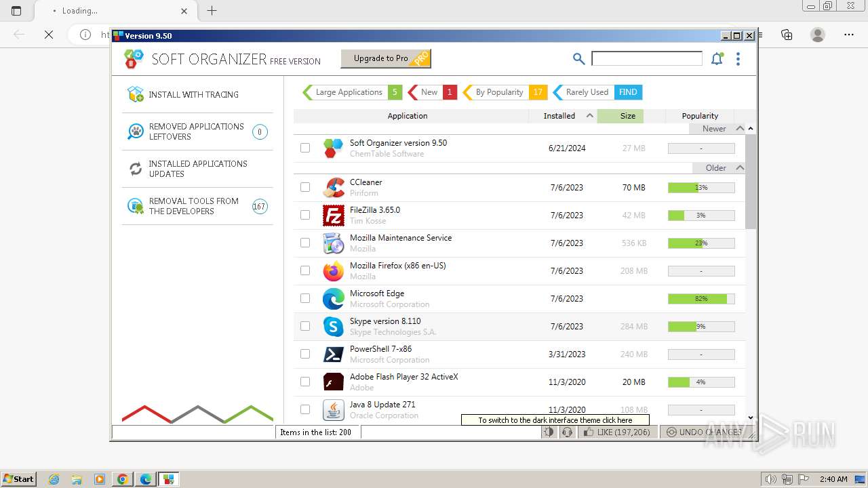Open support headset icon in status bar
Viewport: 868px width, 488px height.
click(567, 432)
